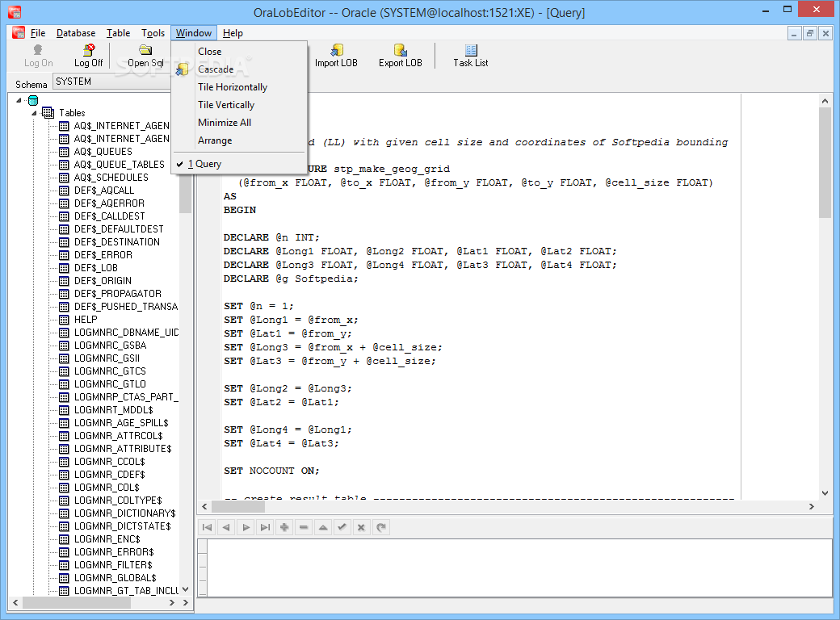Click the Log Off toolbar icon
The width and height of the screenshot is (840, 620).
click(89, 50)
